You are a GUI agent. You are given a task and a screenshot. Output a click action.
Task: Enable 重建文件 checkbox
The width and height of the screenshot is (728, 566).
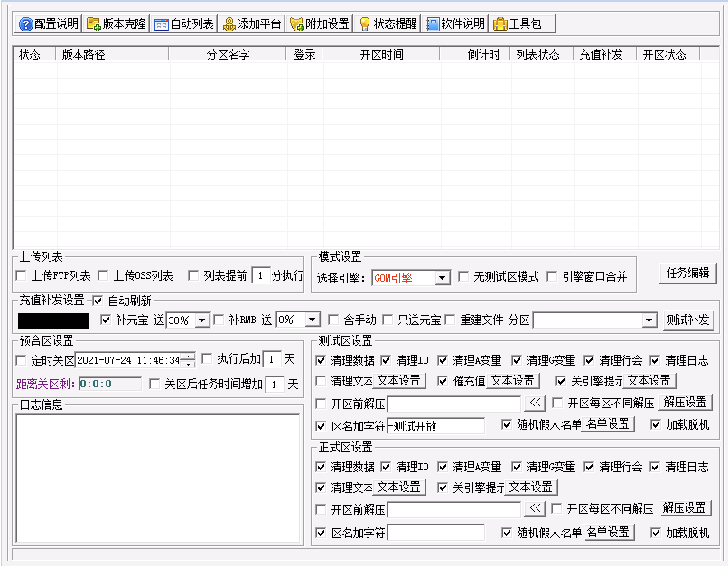pos(450,320)
